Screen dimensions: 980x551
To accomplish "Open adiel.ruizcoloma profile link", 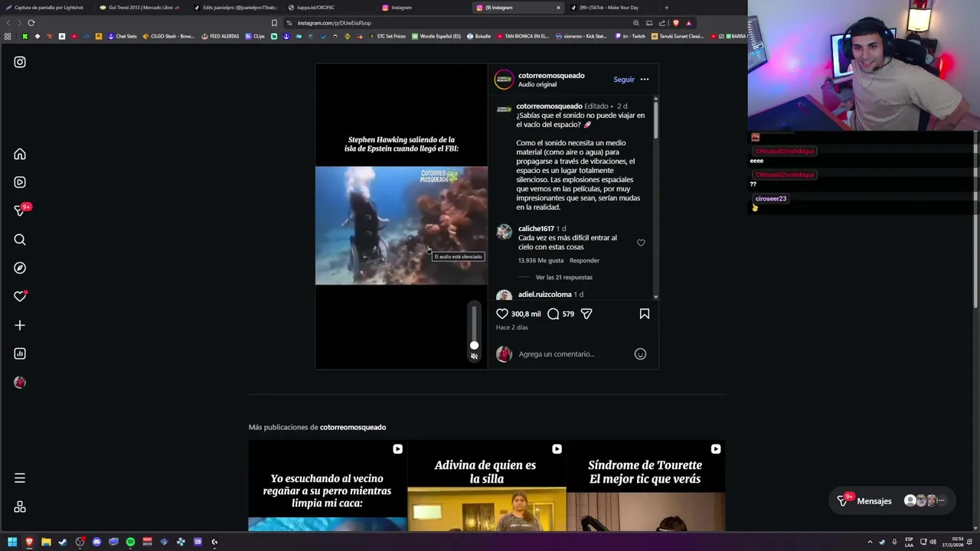I will (545, 294).
